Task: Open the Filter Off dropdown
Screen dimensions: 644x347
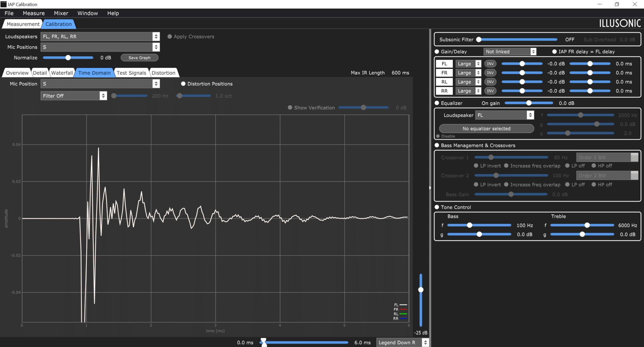Action: (74, 96)
